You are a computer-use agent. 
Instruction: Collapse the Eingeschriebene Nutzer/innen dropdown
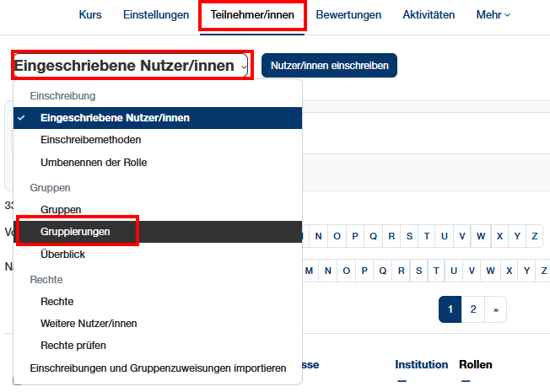point(131,65)
